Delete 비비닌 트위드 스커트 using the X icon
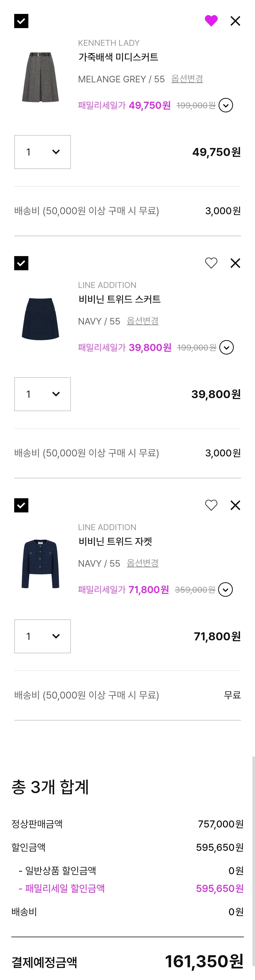This screenshot has height=980, width=255. pos(236,263)
